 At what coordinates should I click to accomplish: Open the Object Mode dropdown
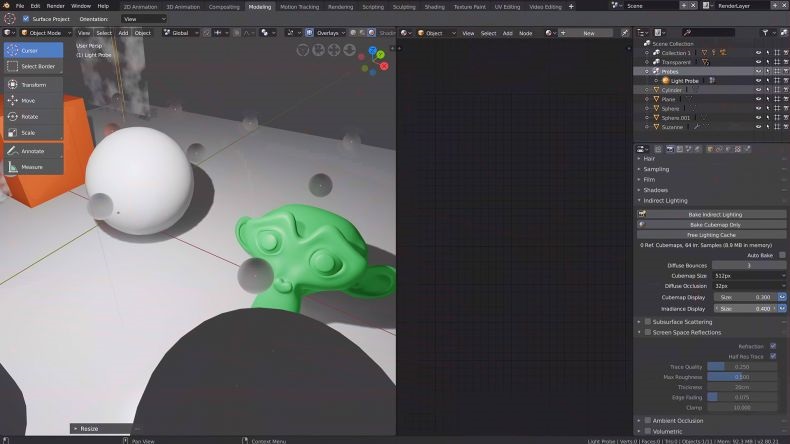pyautogui.click(x=45, y=33)
